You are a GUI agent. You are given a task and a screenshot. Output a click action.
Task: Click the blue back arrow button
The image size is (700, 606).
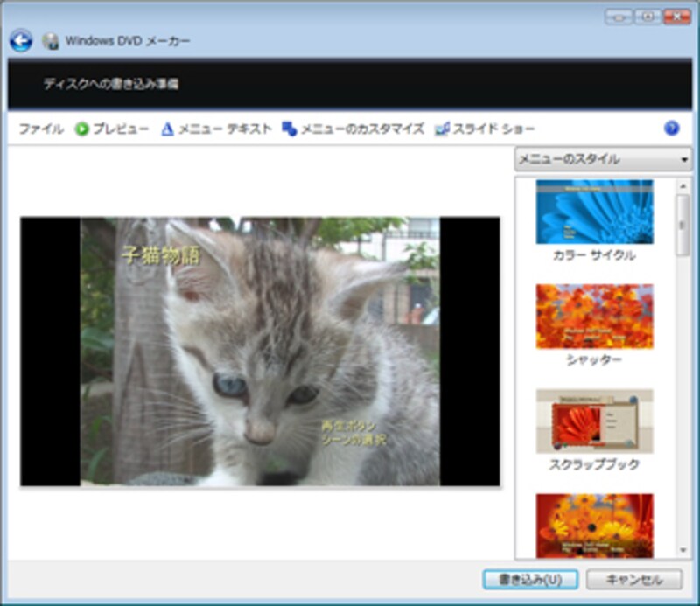pyautogui.click(x=21, y=40)
